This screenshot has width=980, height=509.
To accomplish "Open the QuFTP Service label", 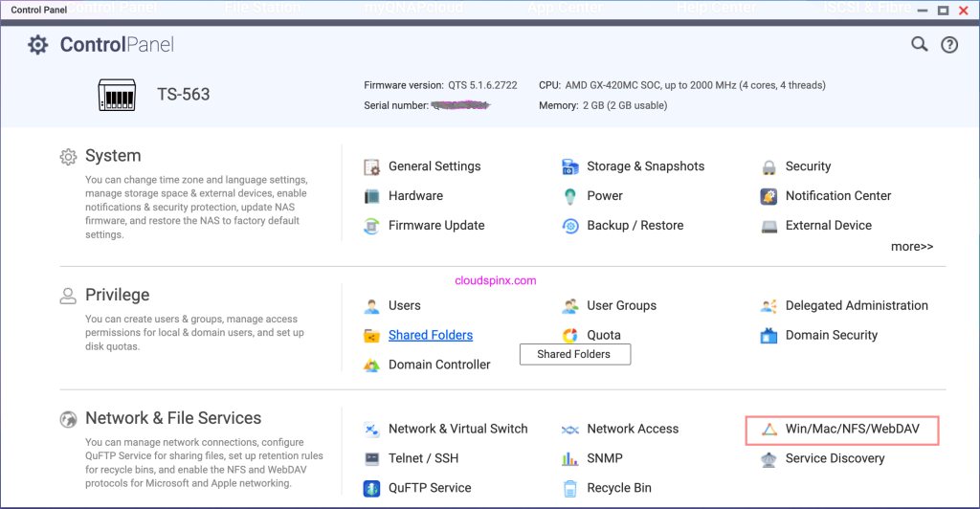I will coord(430,488).
